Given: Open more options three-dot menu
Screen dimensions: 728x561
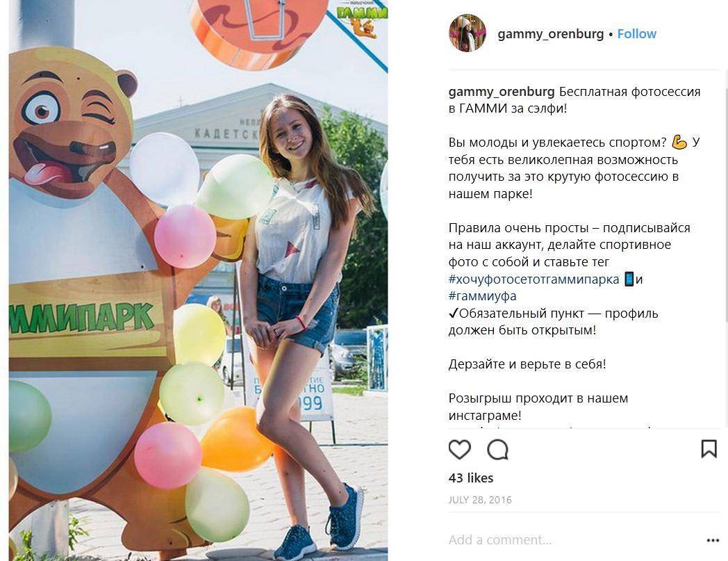Looking at the screenshot, I should click(713, 540).
